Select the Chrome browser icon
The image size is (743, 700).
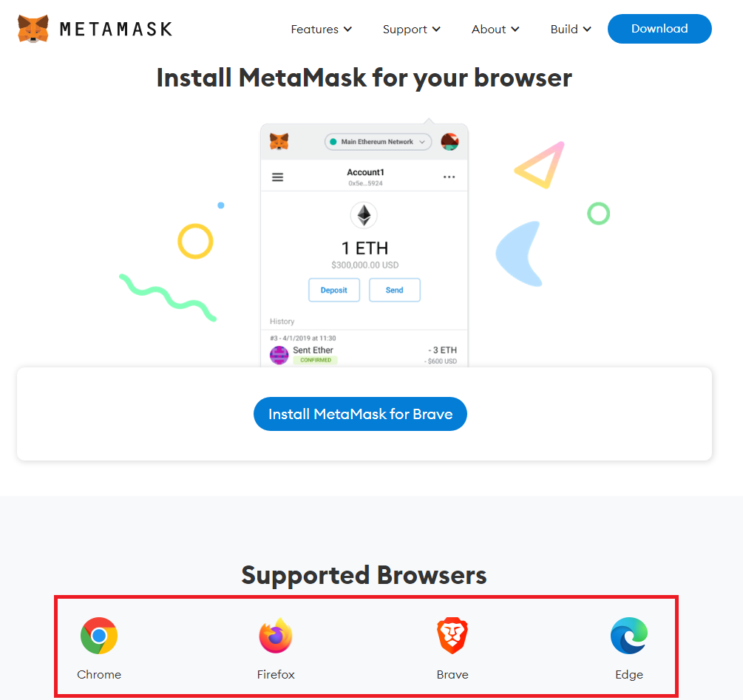(99, 635)
